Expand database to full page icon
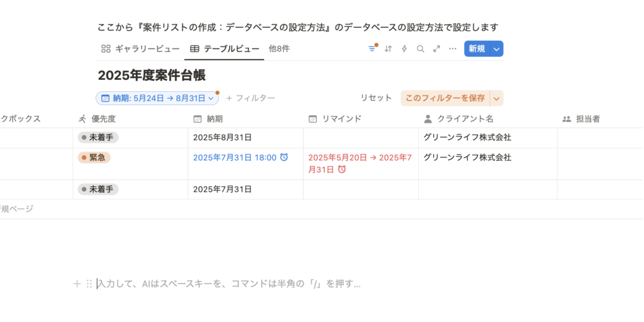 tap(436, 48)
